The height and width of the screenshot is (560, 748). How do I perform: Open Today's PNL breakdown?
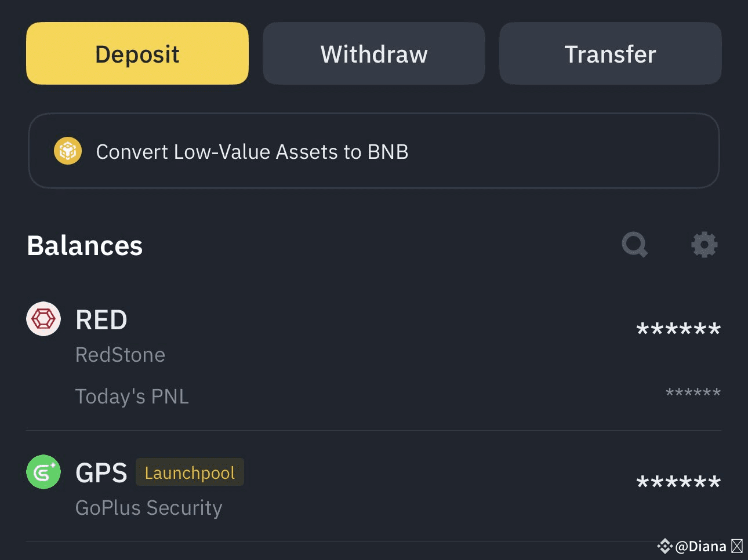[132, 396]
